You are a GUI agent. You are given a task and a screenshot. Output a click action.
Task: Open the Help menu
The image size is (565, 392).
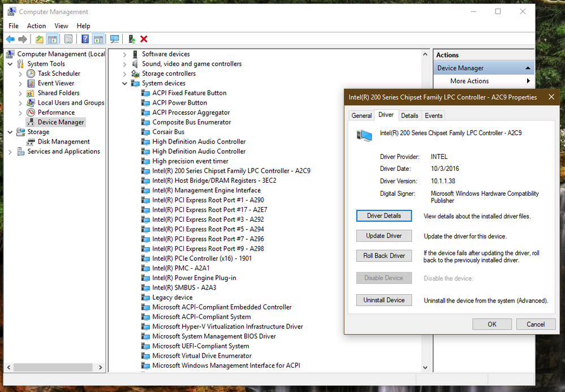point(83,26)
